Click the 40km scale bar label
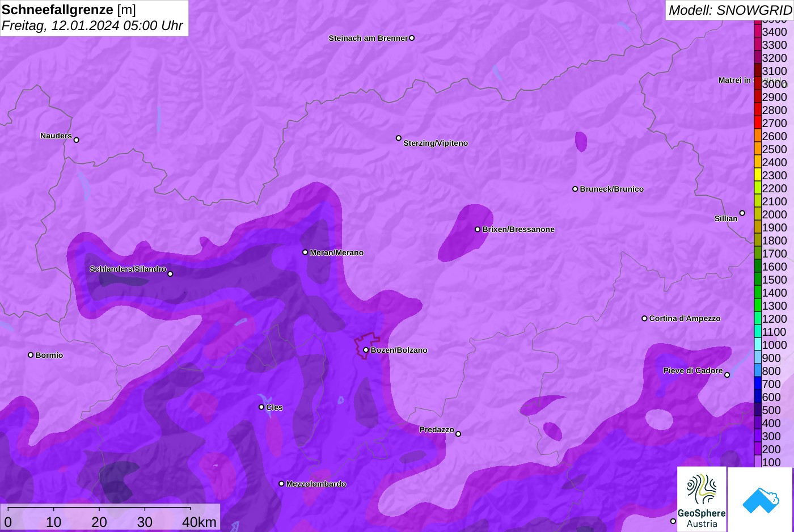The width and height of the screenshot is (794, 532). tap(199, 522)
